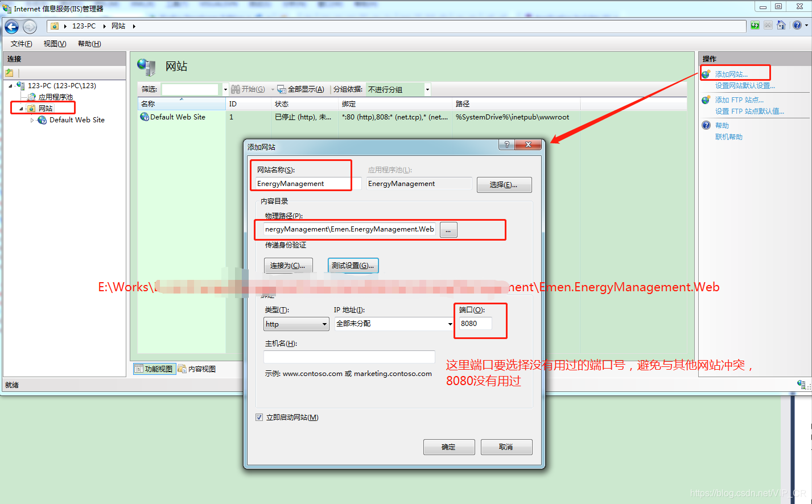Click the 添加网站 globe icon in 操作 panel

click(x=706, y=75)
